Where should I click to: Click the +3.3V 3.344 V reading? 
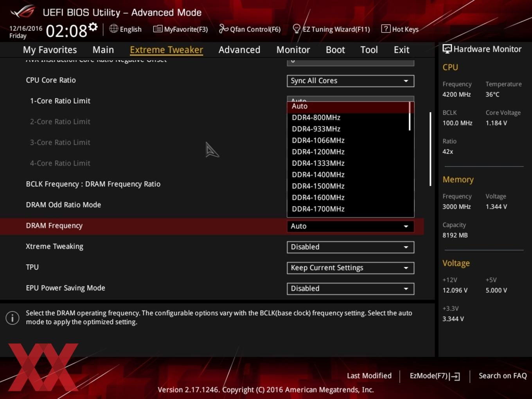tap(453, 319)
